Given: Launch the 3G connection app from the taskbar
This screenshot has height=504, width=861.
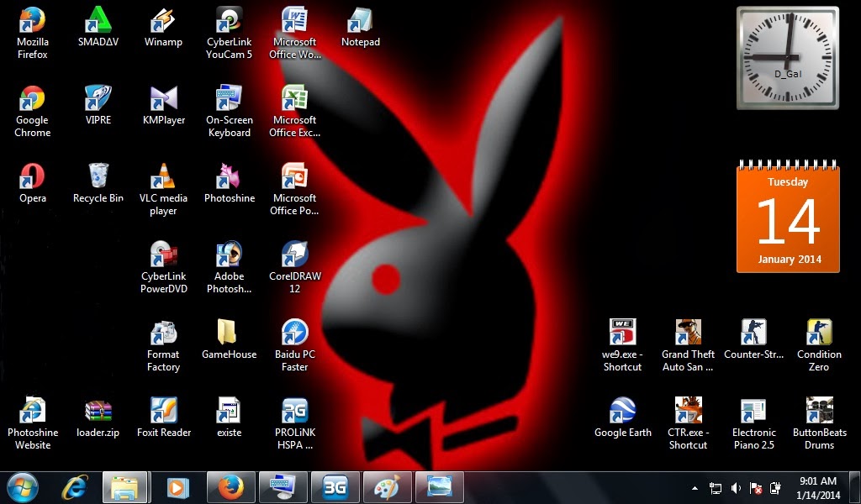Looking at the screenshot, I should click(335, 487).
